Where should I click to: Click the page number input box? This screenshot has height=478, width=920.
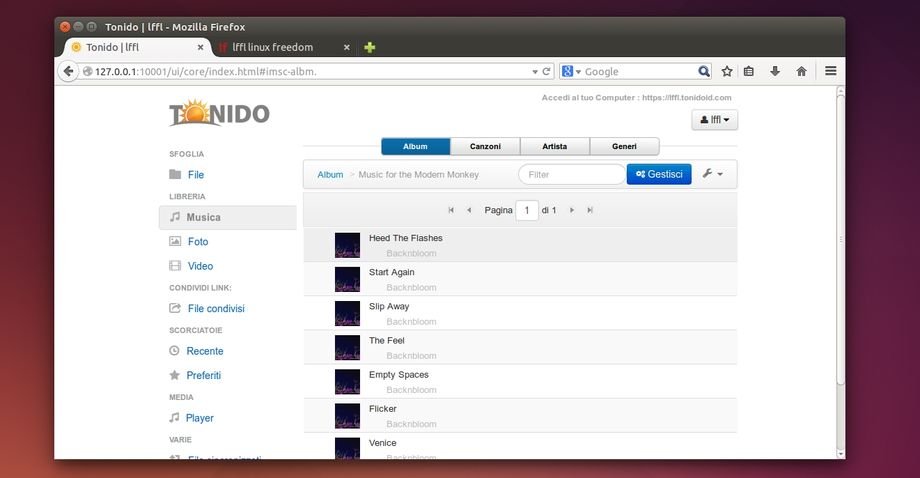(527, 210)
